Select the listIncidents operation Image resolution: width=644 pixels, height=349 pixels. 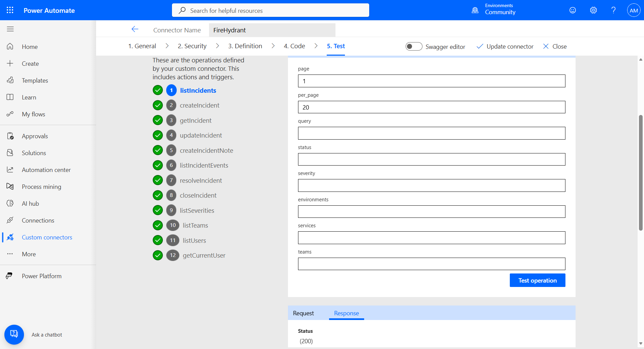(x=198, y=90)
